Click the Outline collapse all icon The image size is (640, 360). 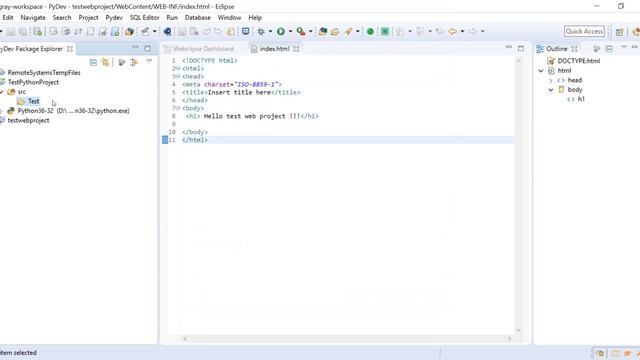tap(609, 49)
